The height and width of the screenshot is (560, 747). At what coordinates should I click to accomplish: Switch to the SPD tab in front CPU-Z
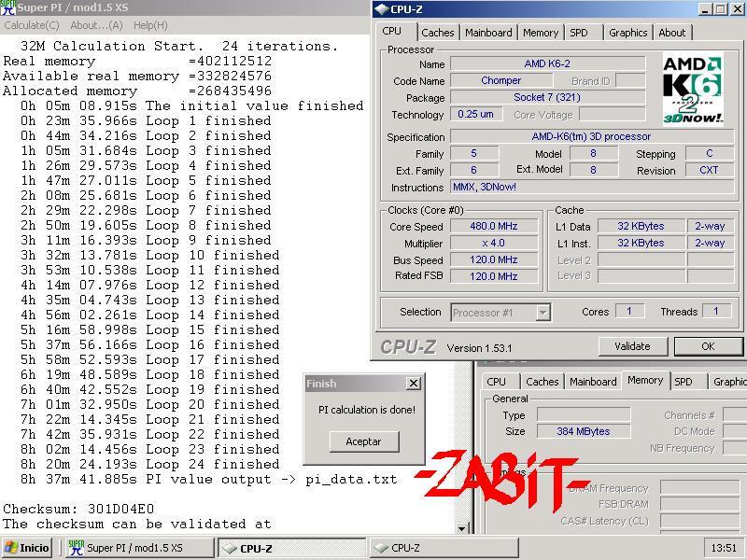click(579, 33)
